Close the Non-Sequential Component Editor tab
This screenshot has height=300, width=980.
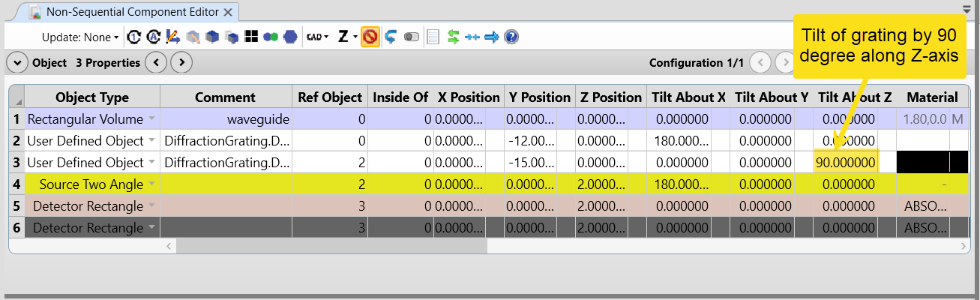coord(229,11)
